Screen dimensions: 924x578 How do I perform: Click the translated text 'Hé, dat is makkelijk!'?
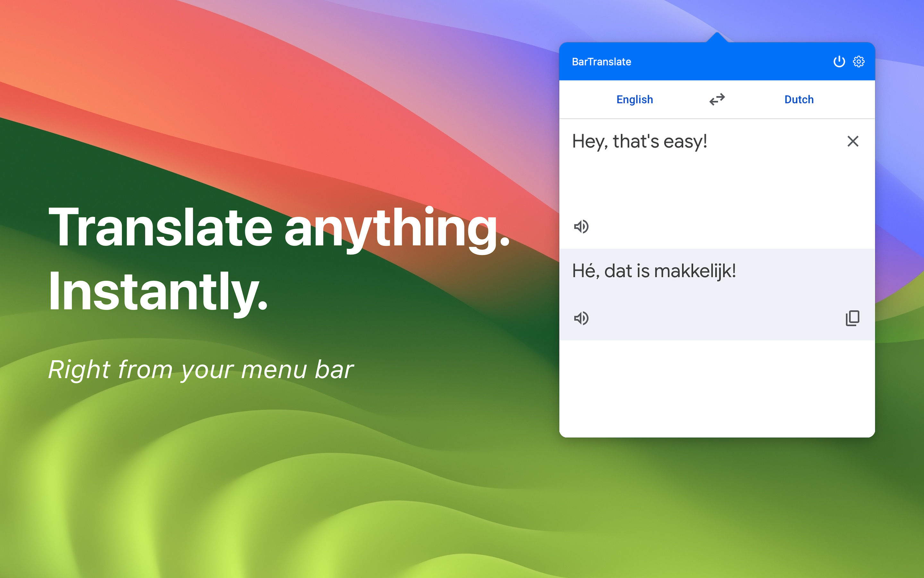tap(654, 271)
